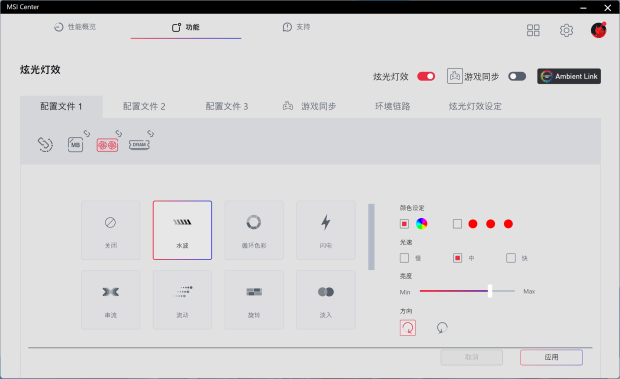
Task: Toggle the checkbox beside the rainbow color wheel
Action: click(404, 224)
